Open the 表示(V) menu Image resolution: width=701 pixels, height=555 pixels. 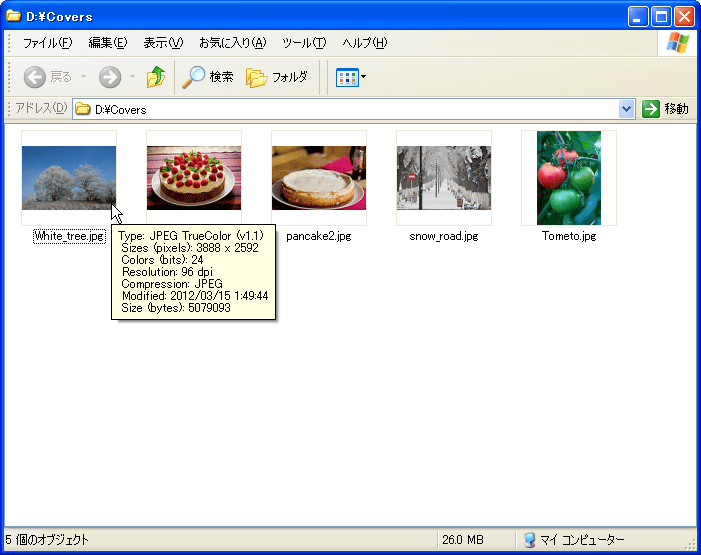tap(163, 43)
